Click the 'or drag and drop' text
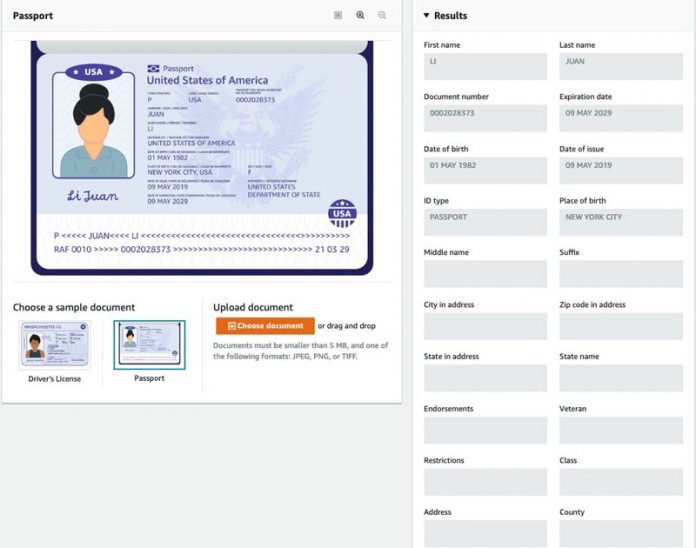 click(x=347, y=326)
